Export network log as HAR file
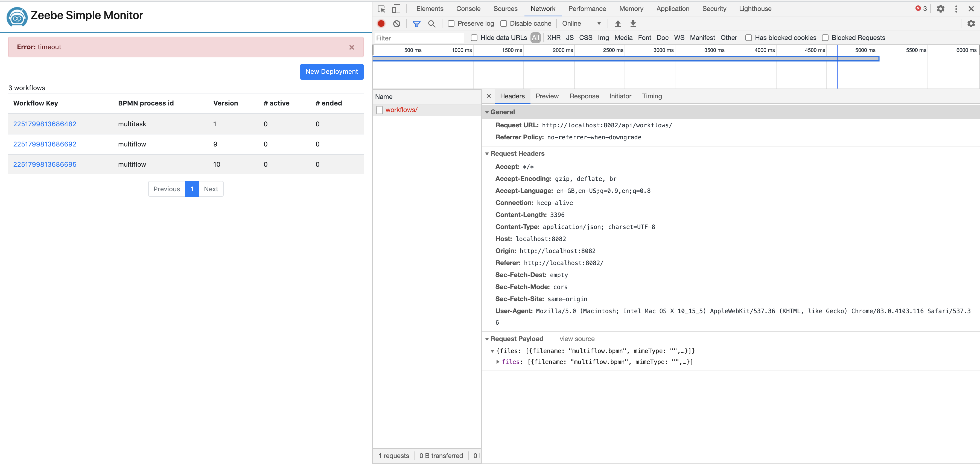980x464 pixels. (633, 23)
